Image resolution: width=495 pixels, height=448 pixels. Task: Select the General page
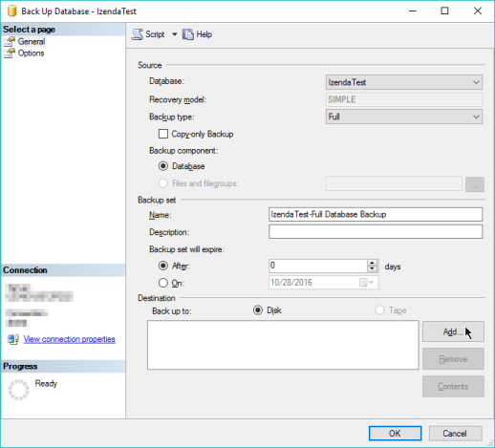[32, 41]
